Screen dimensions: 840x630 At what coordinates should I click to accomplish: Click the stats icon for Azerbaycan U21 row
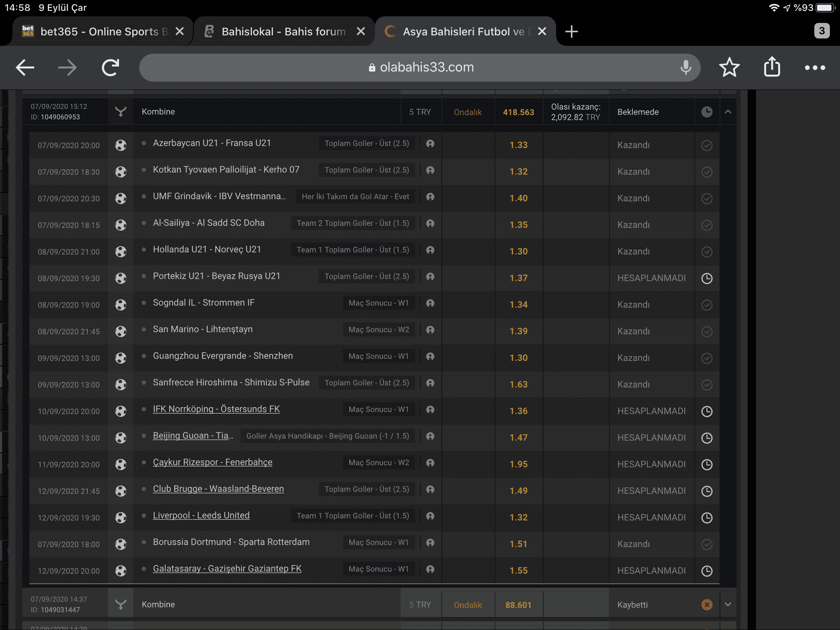(x=430, y=144)
